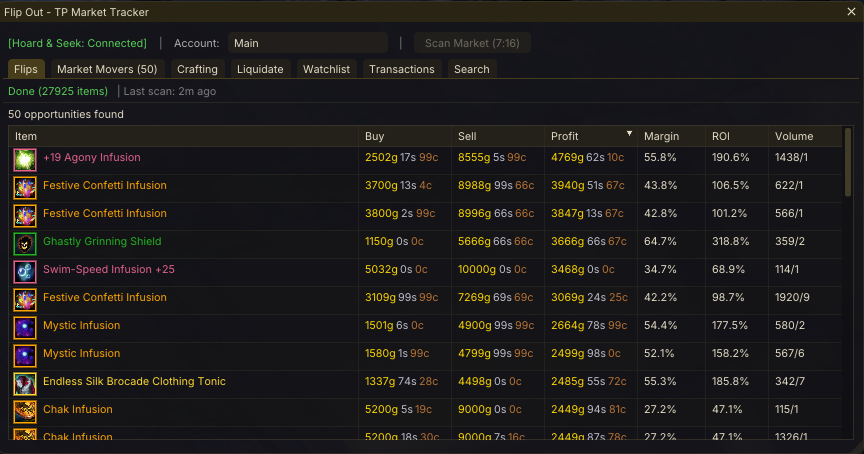864x454 pixels.
Task: Click buy price 2502g 17s 99c
Action: point(402,158)
